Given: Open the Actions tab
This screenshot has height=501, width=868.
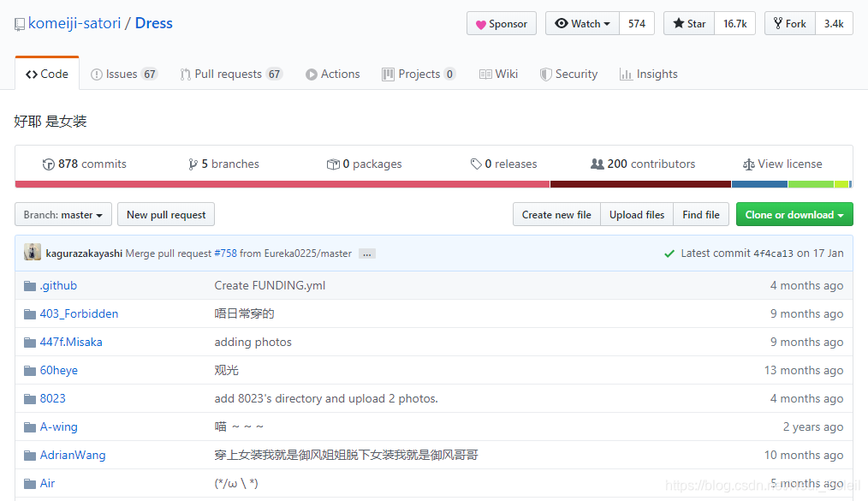Looking at the screenshot, I should tap(333, 75).
